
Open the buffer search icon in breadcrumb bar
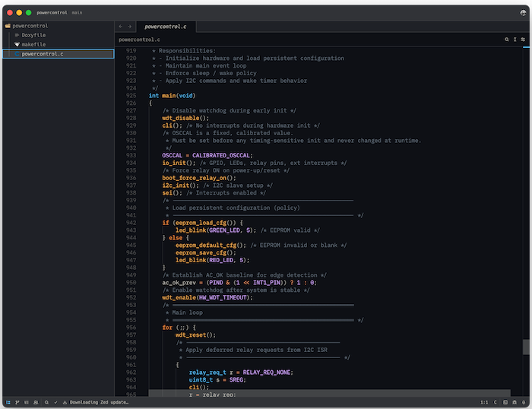[x=507, y=39]
